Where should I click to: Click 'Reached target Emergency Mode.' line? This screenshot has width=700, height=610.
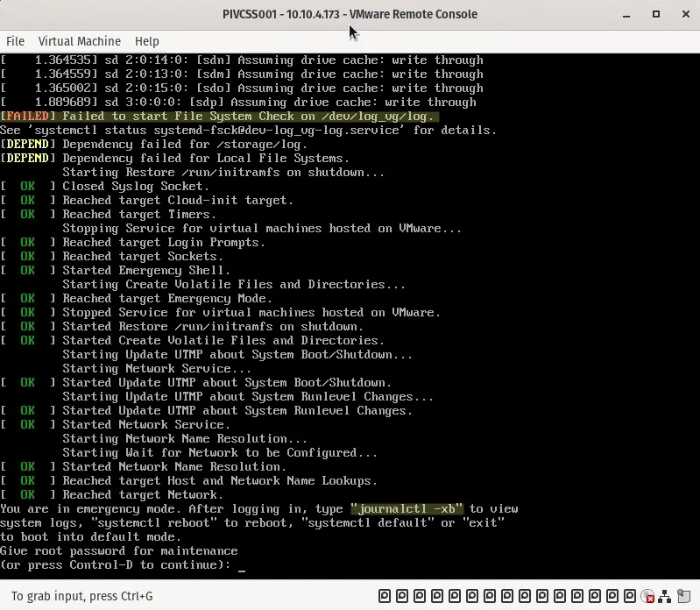tap(167, 299)
